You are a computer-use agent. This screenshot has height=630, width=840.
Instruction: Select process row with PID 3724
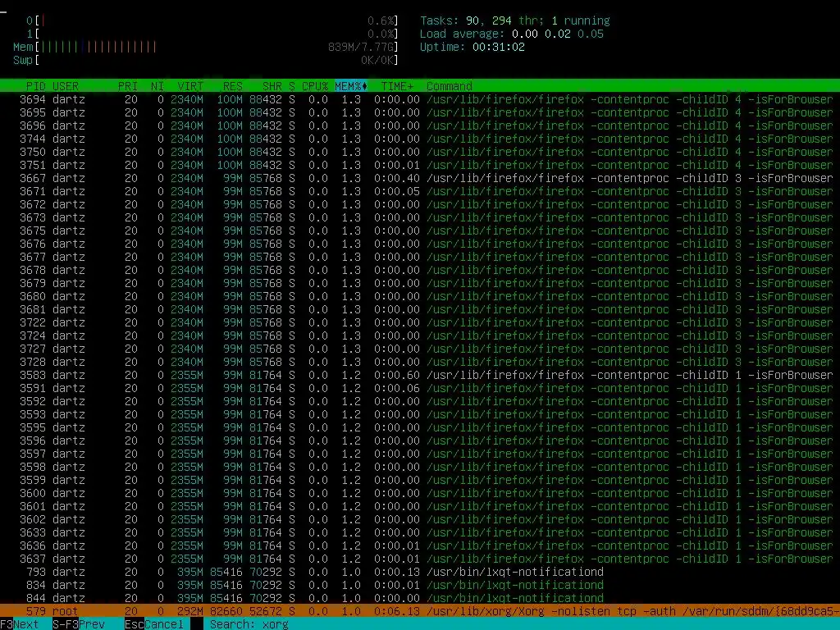(420, 336)
